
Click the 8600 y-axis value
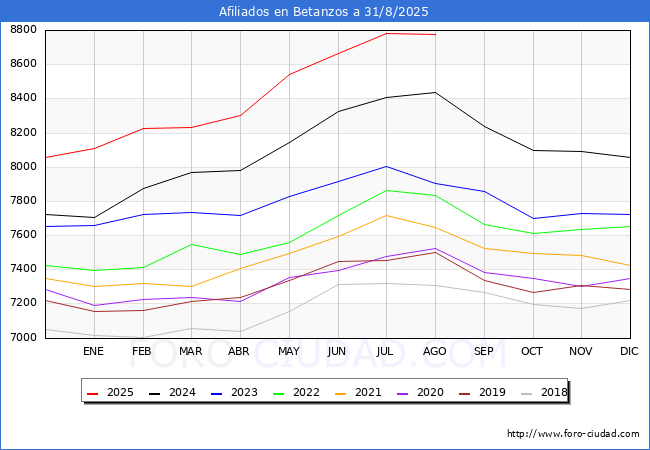(23, 64)
